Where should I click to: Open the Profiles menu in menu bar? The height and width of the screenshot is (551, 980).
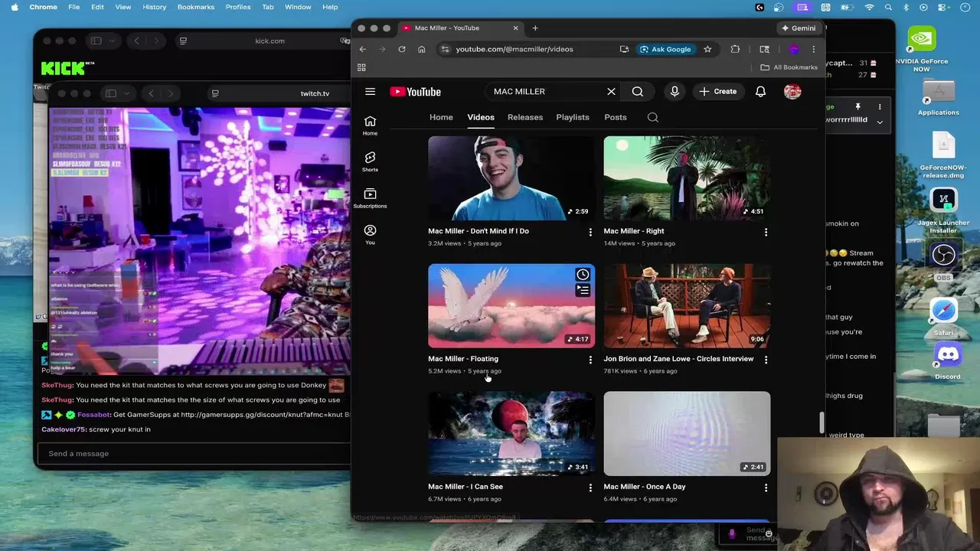[x=238, y=7]
